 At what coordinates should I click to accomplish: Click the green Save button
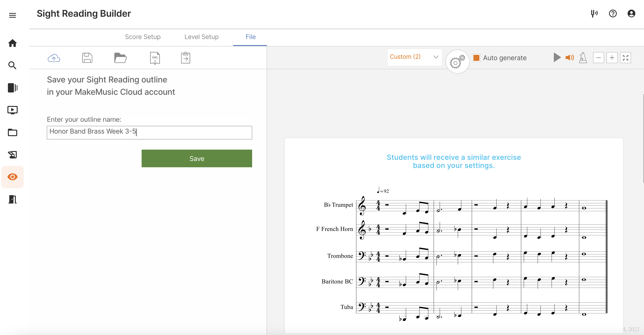click(x=196, y=158)
